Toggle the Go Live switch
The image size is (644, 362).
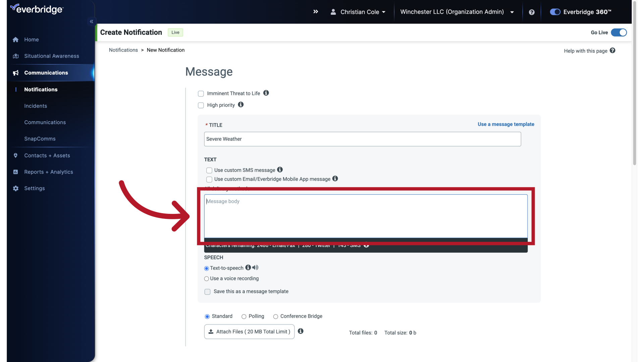click(x=619, y=33)
